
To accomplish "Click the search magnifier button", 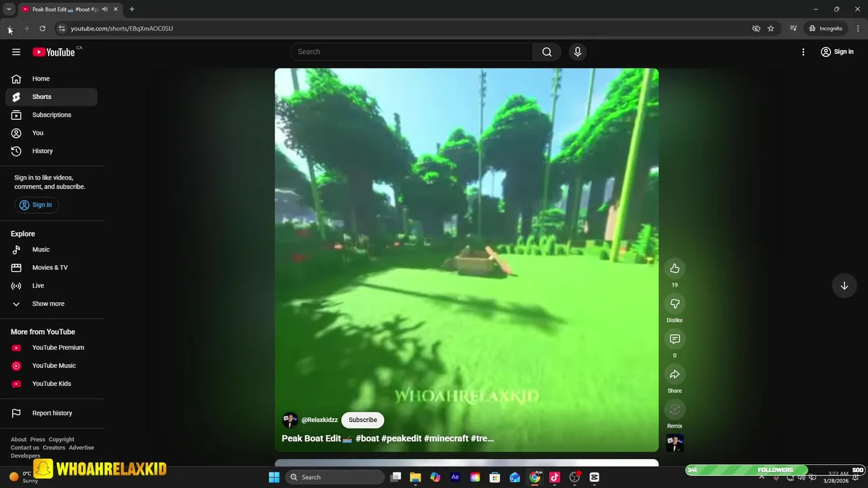I will coord(547,52).
